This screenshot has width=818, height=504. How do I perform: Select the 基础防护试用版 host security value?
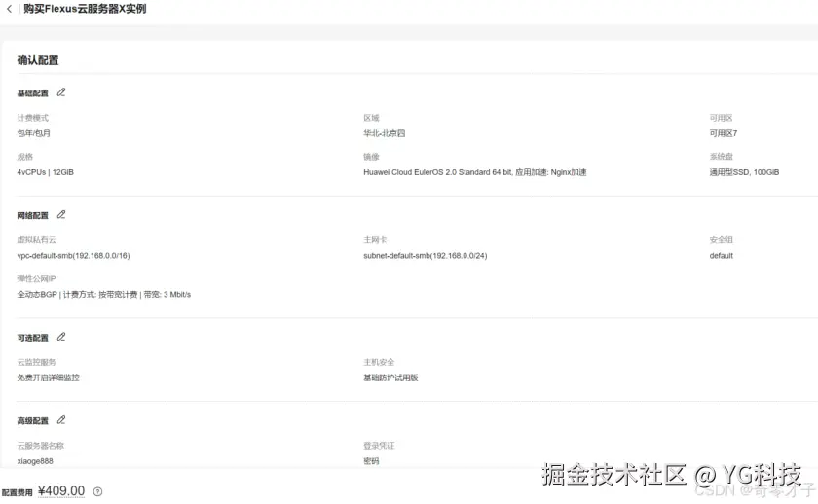390,378
